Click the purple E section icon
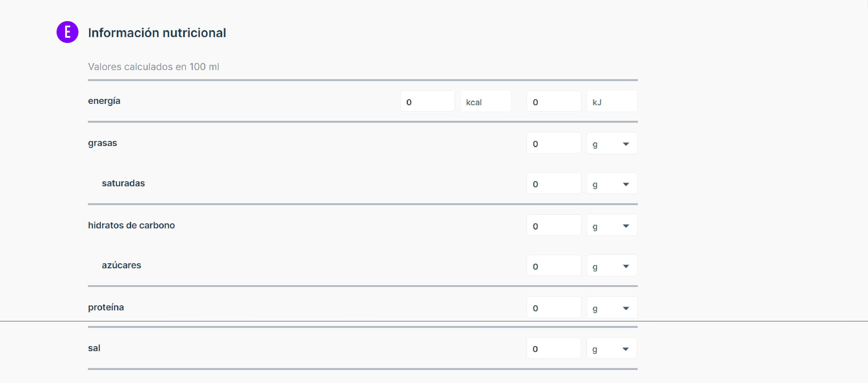The width and height of the screenshot is (868, 383). 67,32
